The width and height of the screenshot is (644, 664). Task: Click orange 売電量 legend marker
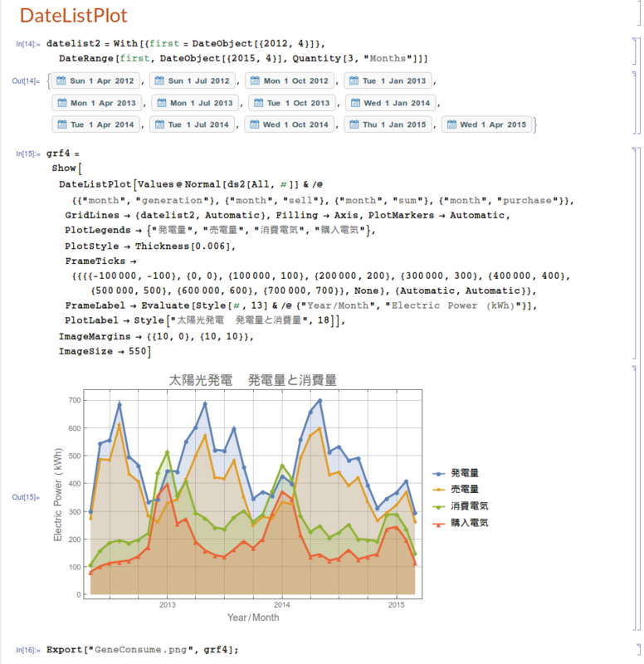(439, 490)
